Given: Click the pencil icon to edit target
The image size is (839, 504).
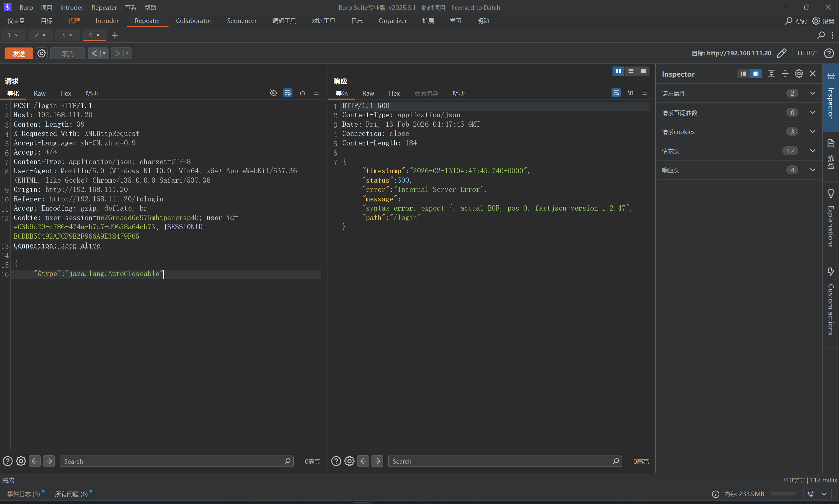Looking at the screenshot, I should pos(782,53).
